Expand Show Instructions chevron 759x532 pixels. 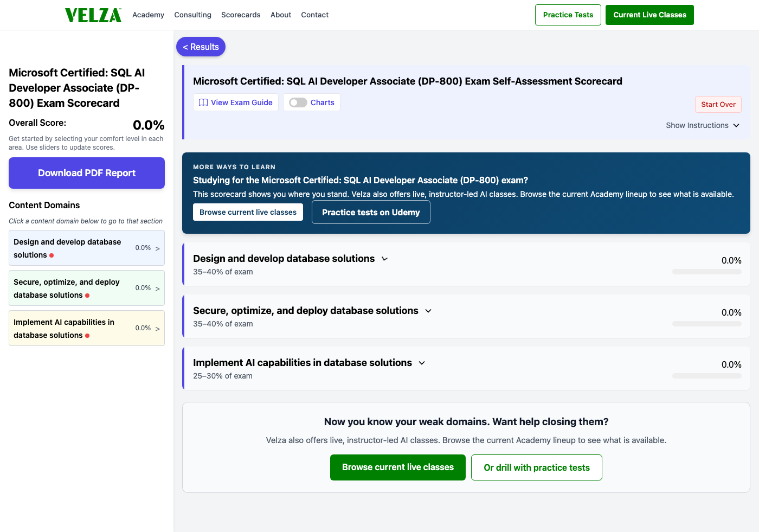(736, 125)
